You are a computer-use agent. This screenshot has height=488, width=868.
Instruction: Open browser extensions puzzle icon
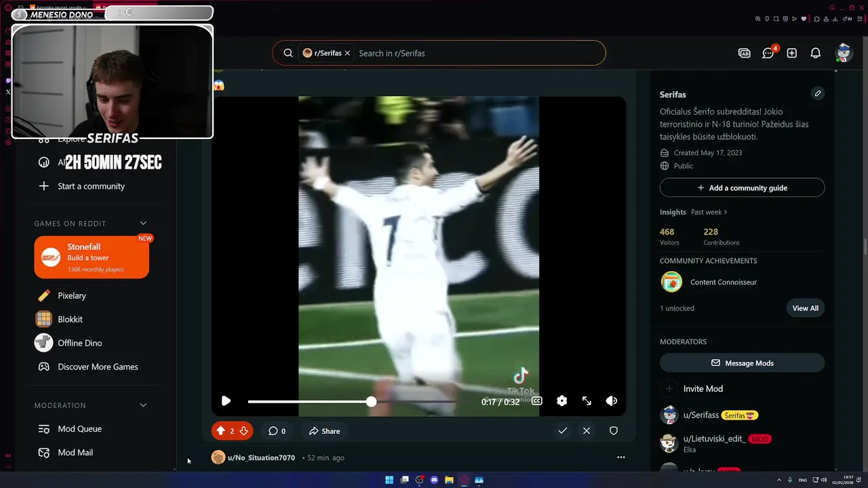click(x=817, y=19)
